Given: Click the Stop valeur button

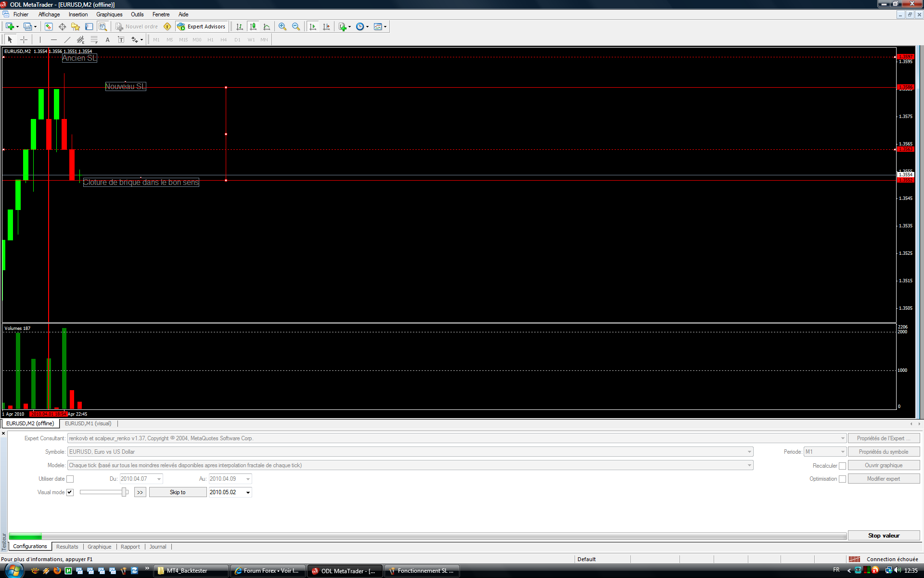Looking at the screenshot, I should 883,536.
